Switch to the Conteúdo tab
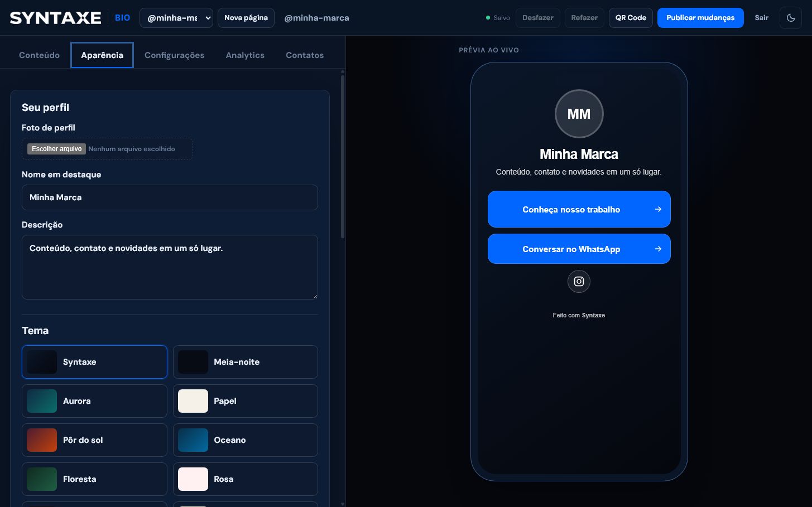Image resolution: width=812 pixels, height=507 pixels. tap(39, 55)
